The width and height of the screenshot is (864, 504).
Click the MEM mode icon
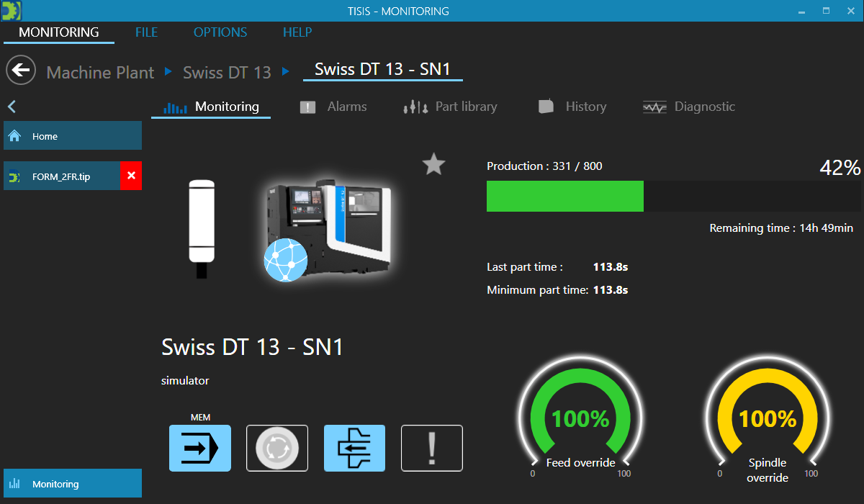pyautogui.click(x=199, y=448)
